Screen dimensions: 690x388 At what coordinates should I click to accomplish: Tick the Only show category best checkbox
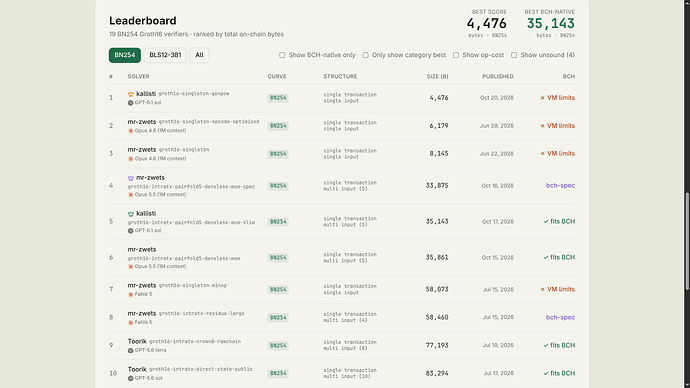pos(365,55)
